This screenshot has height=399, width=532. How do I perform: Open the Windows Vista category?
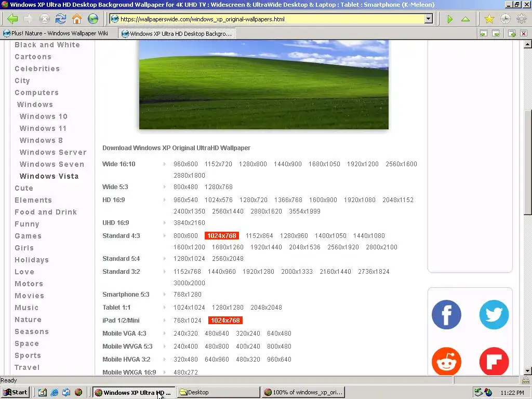coord(49,176)
